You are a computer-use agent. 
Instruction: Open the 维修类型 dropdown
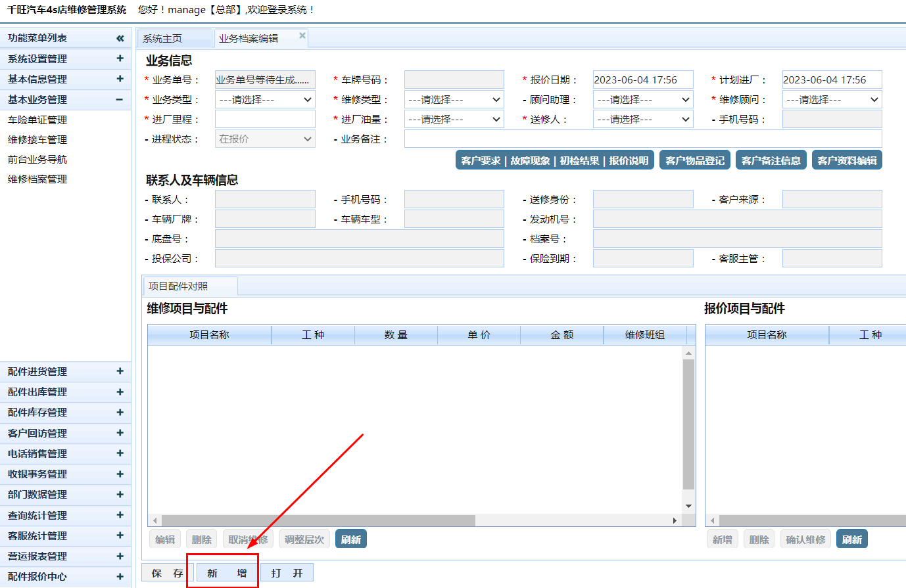click(454, 100)
